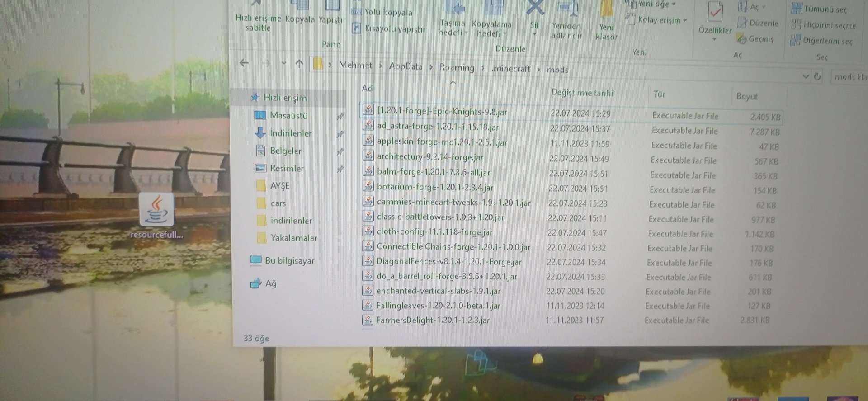Screen dimensions: 868x401
Task: Navigate to Mehmet in the address path
Action: click(x=355, y=65)
